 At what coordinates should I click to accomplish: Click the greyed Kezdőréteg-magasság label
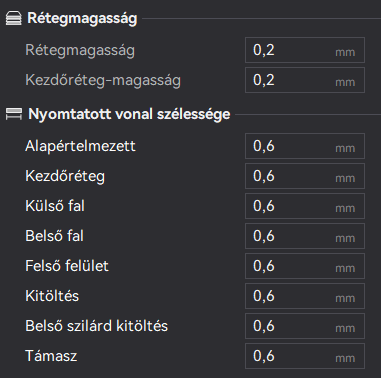click(x=103, y=80)
